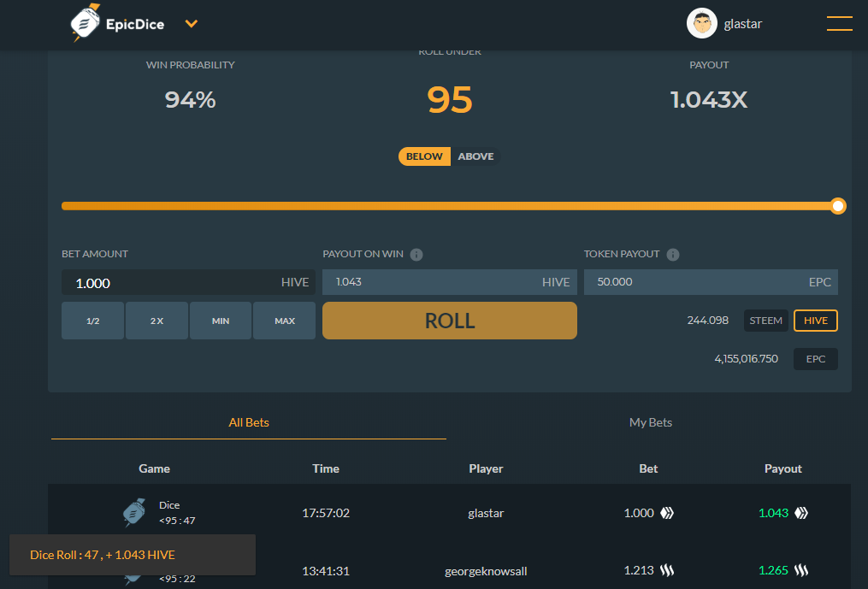Click Steem icon beside 1.265 payout
868x589 pixels.
click(801, 571)
